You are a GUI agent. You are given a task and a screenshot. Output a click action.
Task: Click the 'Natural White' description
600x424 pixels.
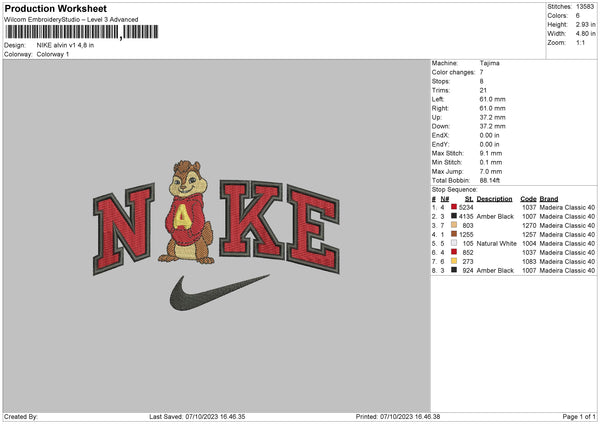point(497,243)
